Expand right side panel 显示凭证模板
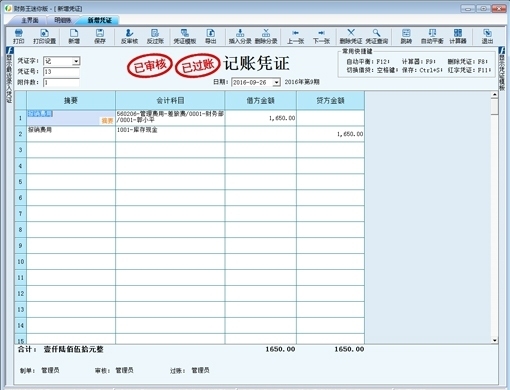This screenshot has height=390, width=510. tap(502, 69)
